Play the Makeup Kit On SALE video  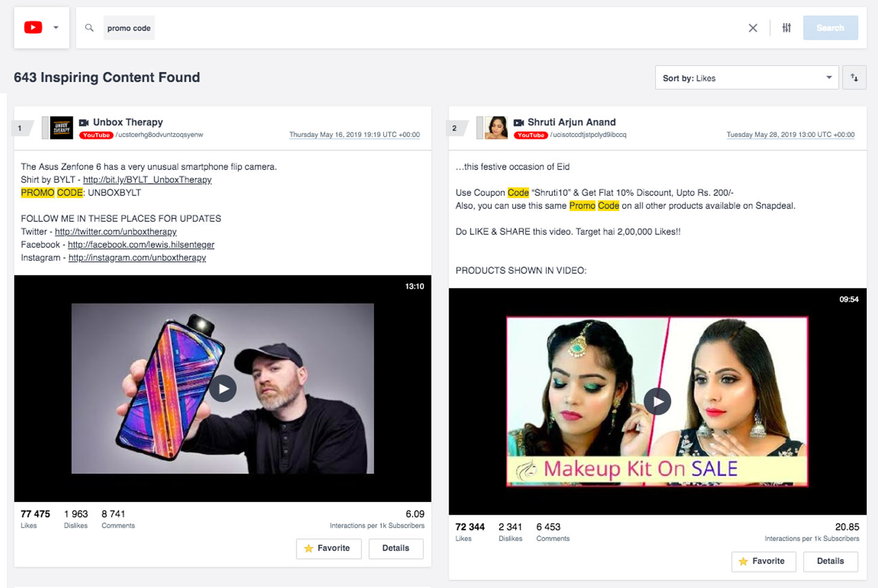coord(657,402)
